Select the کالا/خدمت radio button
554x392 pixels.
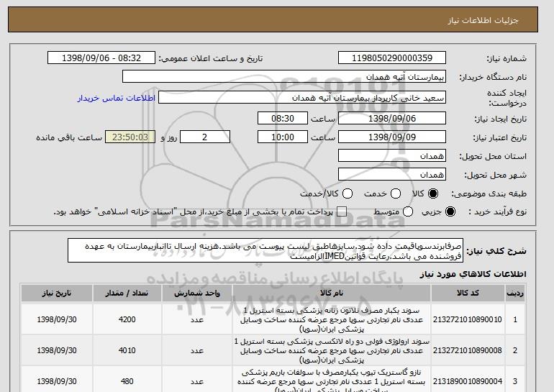coord(348,193)
